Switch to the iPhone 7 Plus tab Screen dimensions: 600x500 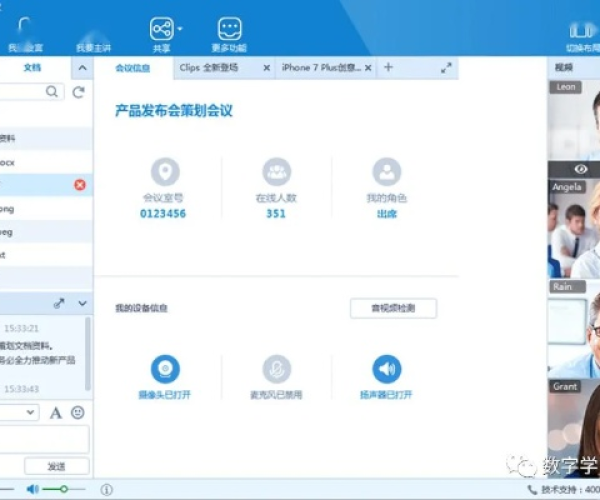coord(321,68)
